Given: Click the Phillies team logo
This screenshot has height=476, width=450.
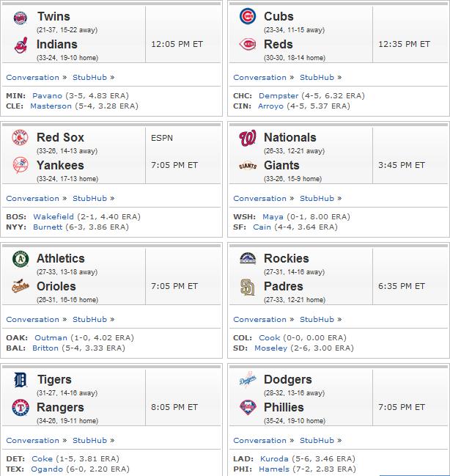Looking at the screenshot, I should click(x=248, y=408).
